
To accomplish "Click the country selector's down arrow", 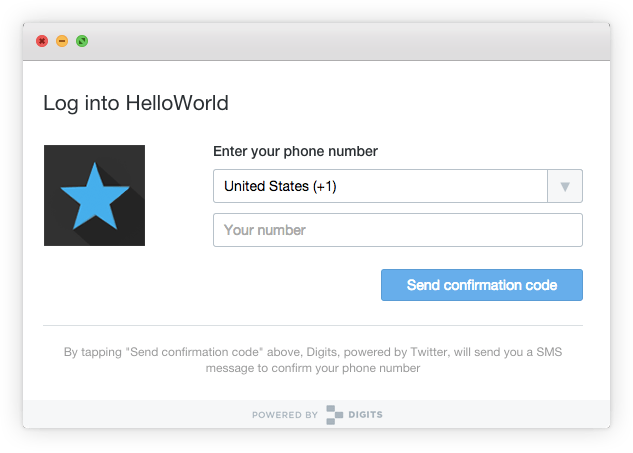I will point(565,186).
